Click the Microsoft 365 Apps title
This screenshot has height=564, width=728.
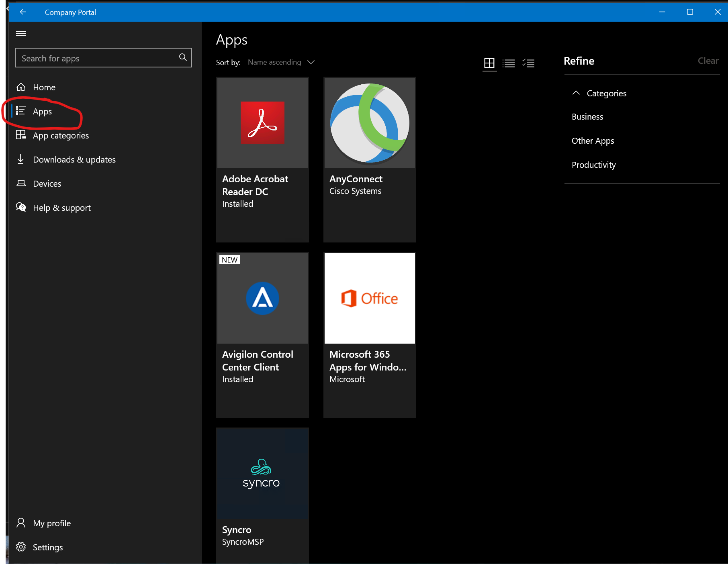coord(368,360)
